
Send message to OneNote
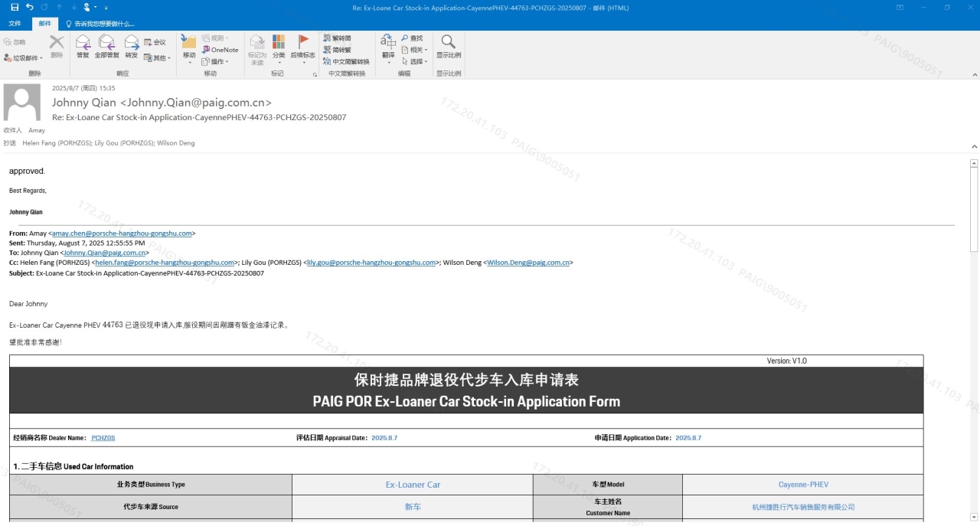220,50
